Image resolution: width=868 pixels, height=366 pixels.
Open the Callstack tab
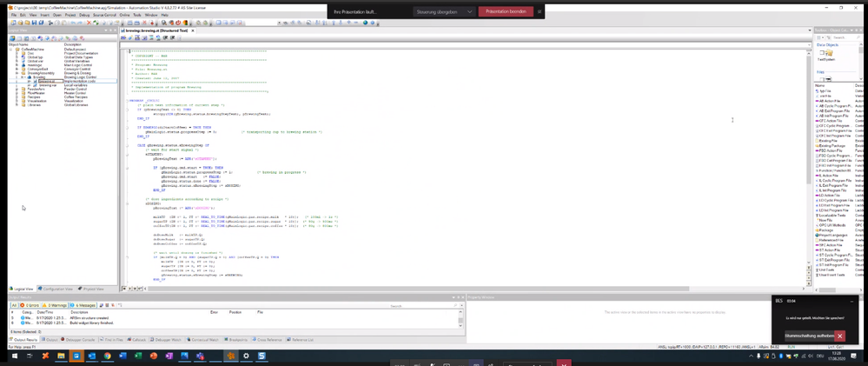point(136,339)
